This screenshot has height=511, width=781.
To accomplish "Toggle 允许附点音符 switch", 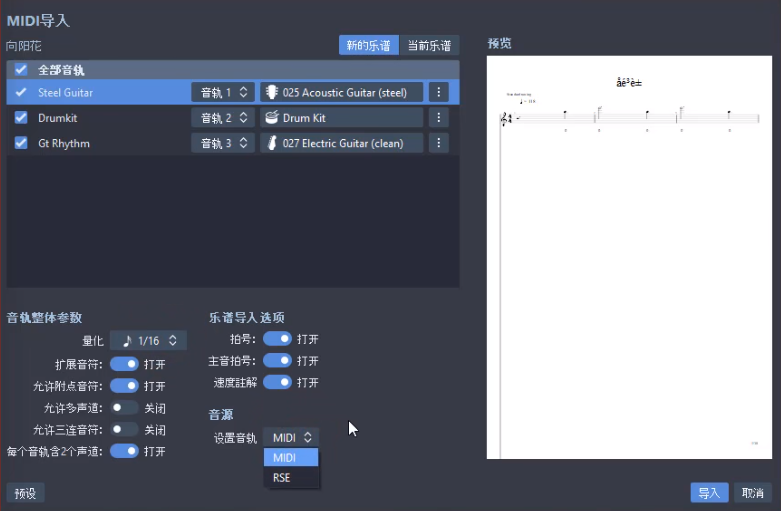I will (x=124, y=385).
